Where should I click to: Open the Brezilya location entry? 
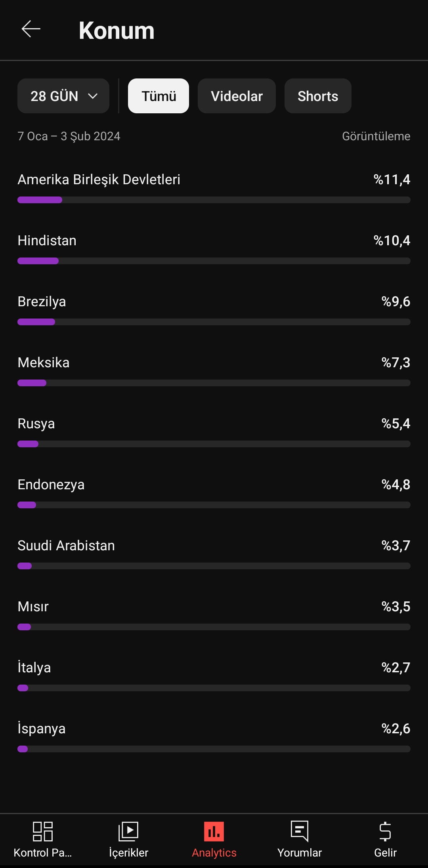coord(214,310)
